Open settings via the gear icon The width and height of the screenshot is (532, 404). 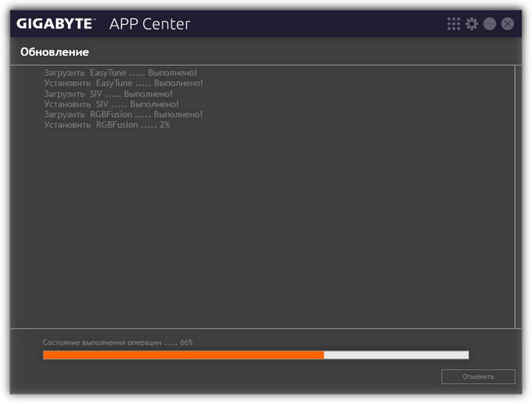pos(471,24)
